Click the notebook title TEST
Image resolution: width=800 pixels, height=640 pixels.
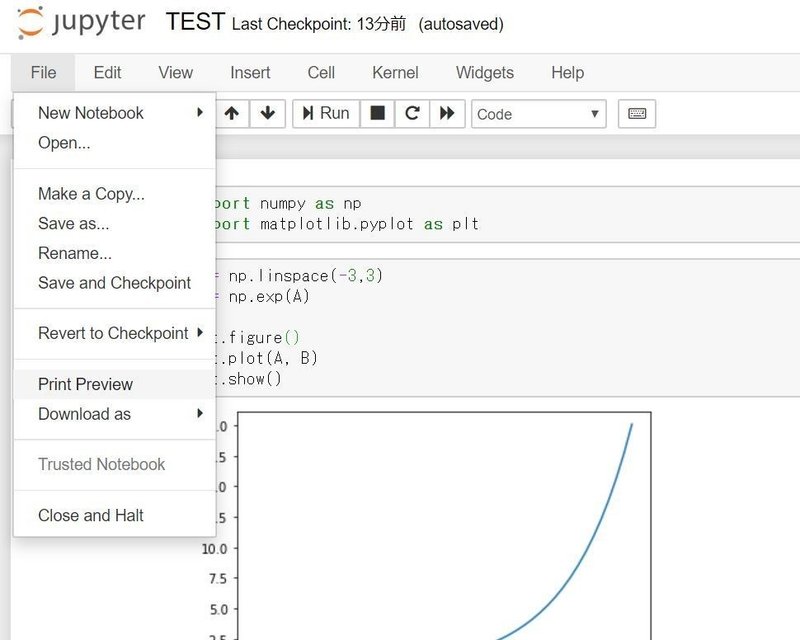tap(195, 22)
